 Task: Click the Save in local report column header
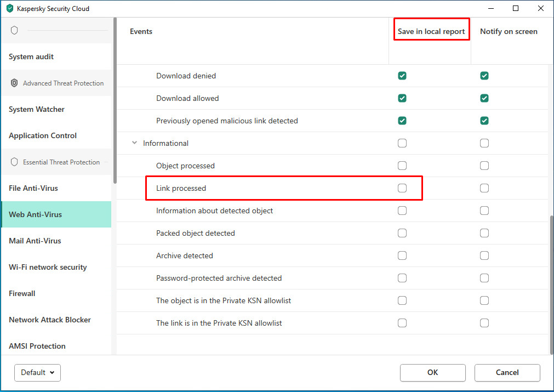click(431, 31)
